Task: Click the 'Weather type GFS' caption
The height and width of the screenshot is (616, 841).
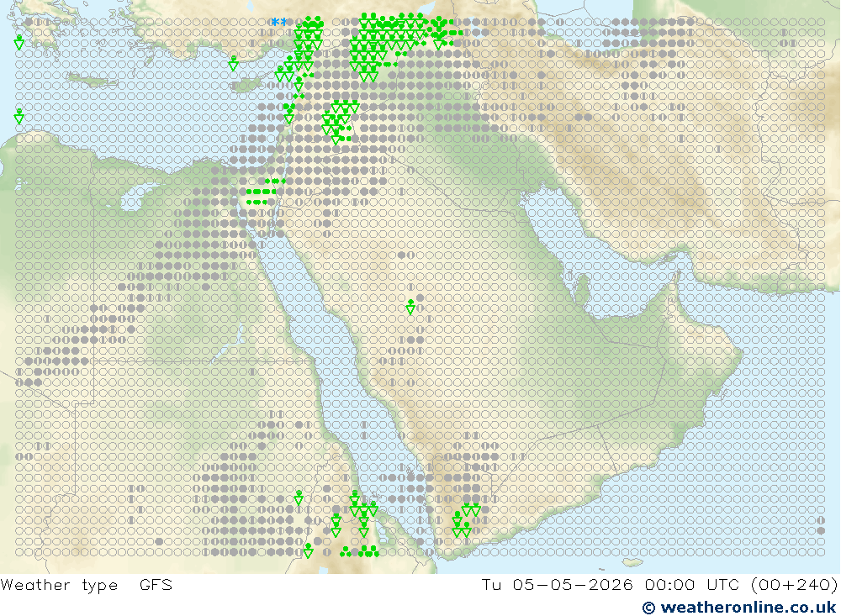Action: (x=87, y=584)
